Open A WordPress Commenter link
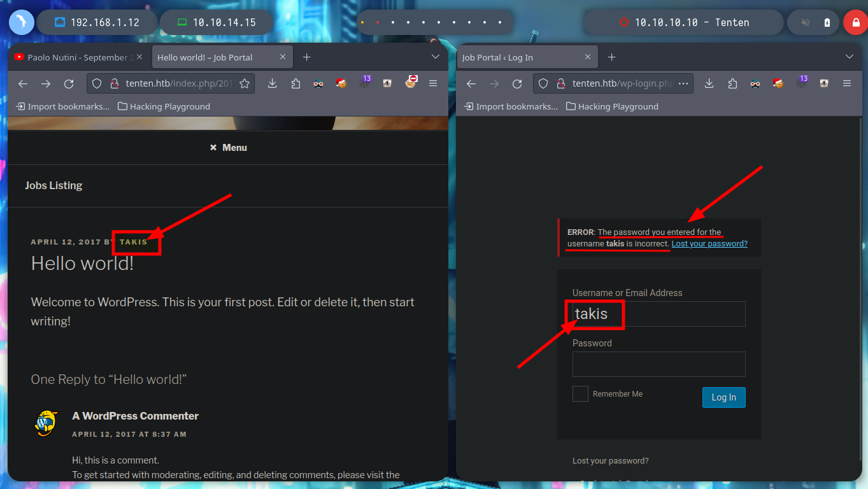 pyautogui.click(x=136, y=416)
